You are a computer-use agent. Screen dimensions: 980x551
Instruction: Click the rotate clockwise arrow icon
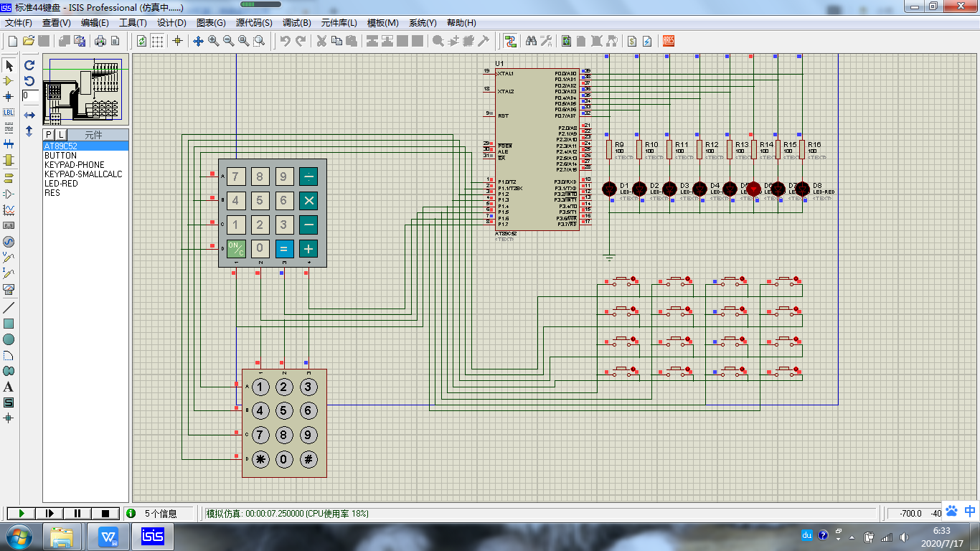29,65
